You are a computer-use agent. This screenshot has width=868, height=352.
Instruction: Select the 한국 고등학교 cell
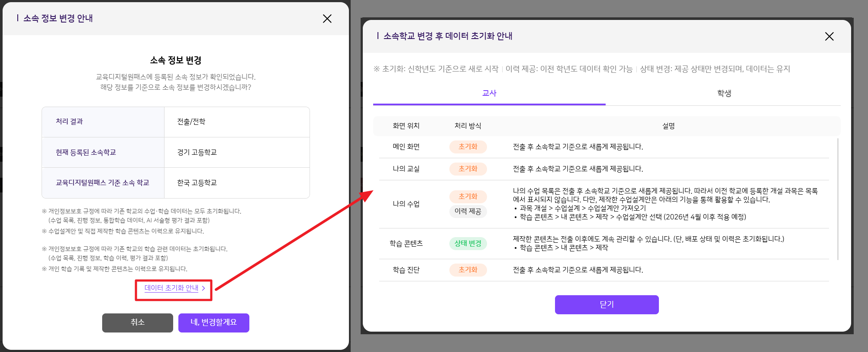tap(197, 183)
